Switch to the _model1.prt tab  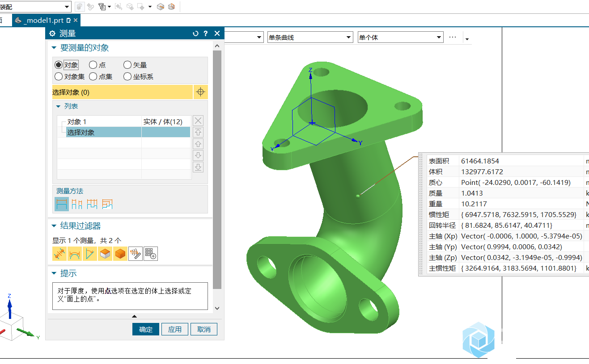(43, 20)
